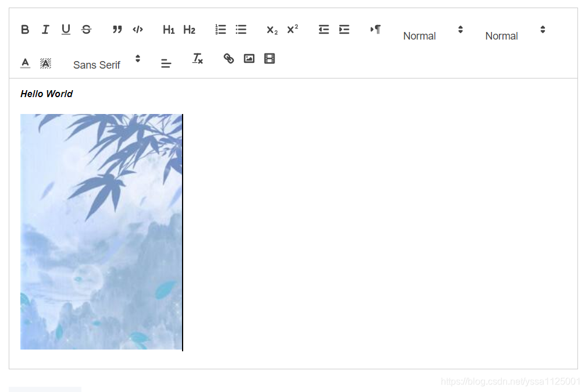Apply strikethrough to the text
585x392 pixels.
pos(86,29)
